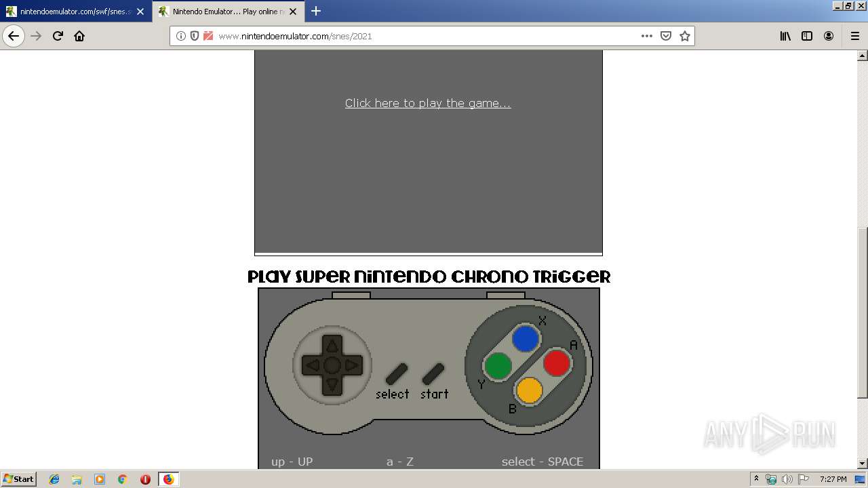Click the controller start button
The height and width of the screenshot is (488, 868).
[433, 374]
